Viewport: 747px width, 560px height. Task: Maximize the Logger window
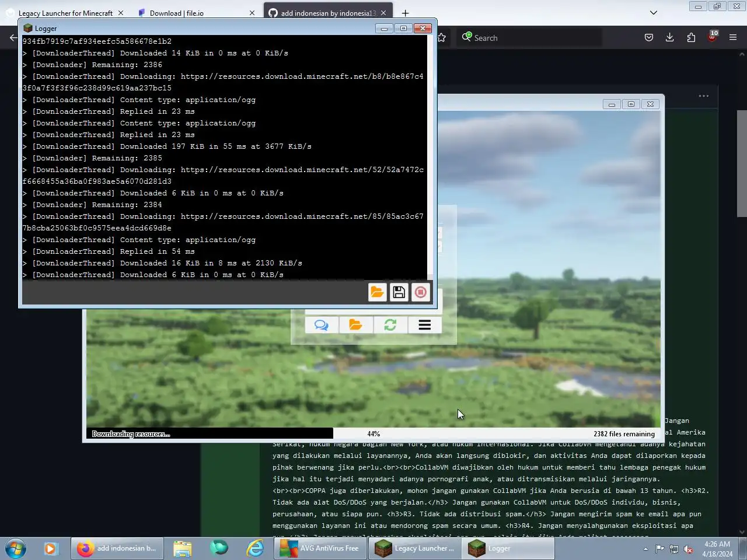pos(403,28)
